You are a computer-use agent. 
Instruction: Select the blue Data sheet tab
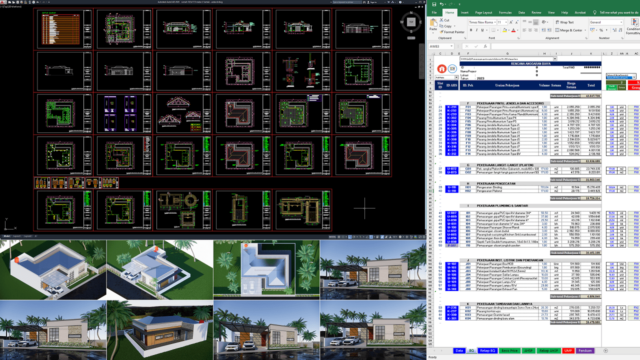[459, 351]
